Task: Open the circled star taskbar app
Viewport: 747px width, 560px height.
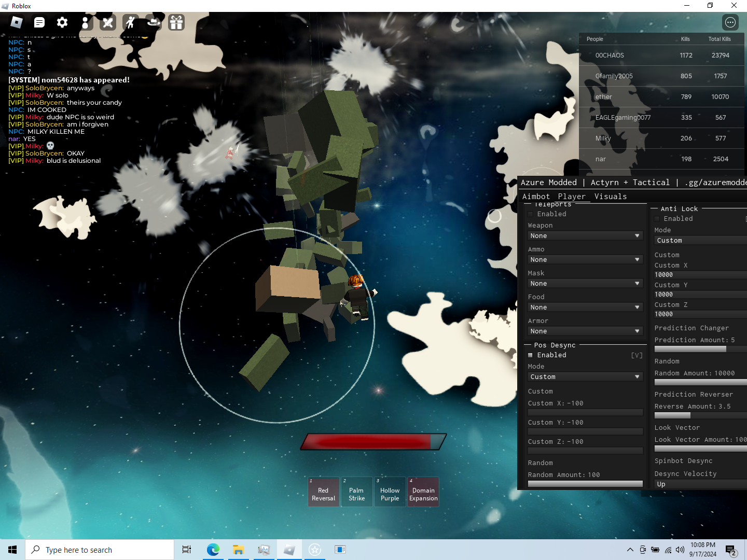Action: point(315,550)
